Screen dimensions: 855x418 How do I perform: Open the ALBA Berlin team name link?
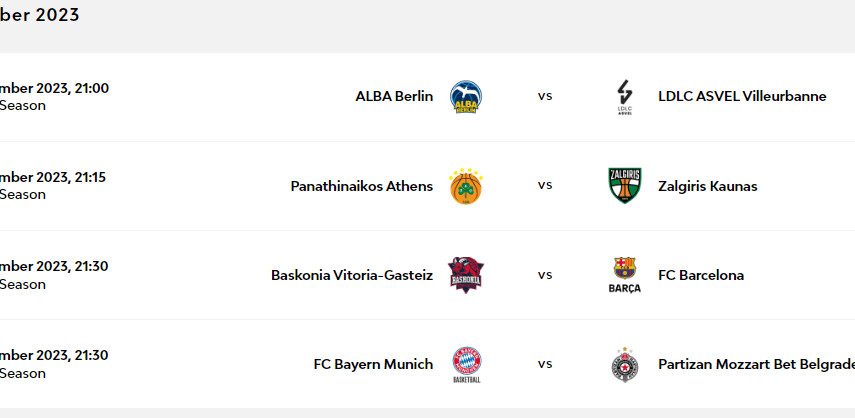coord(394,97)
